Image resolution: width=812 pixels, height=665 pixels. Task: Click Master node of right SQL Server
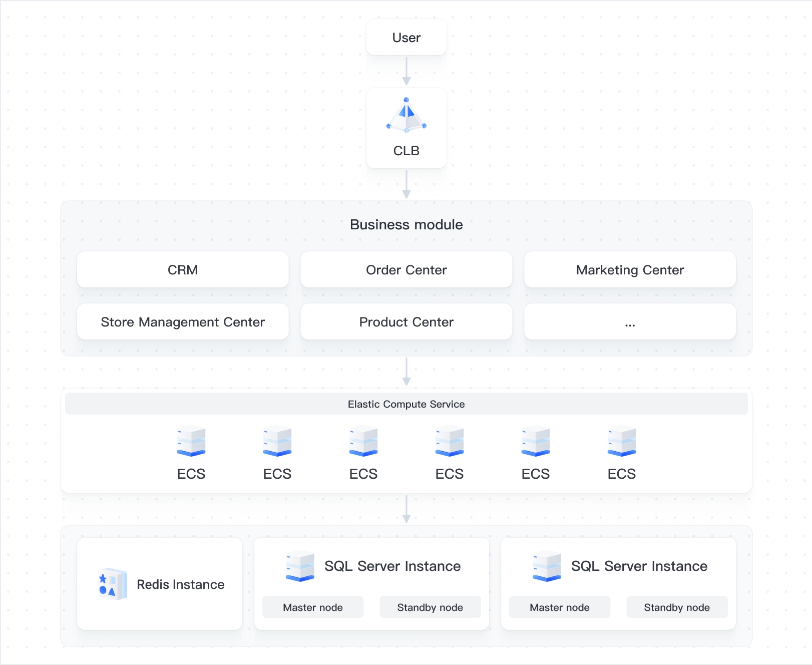(560, 607)
